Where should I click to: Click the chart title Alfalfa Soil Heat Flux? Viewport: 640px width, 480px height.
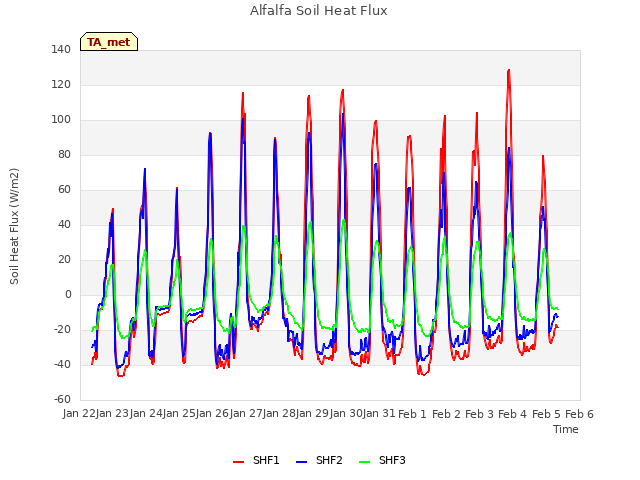(x=319, y=11)
